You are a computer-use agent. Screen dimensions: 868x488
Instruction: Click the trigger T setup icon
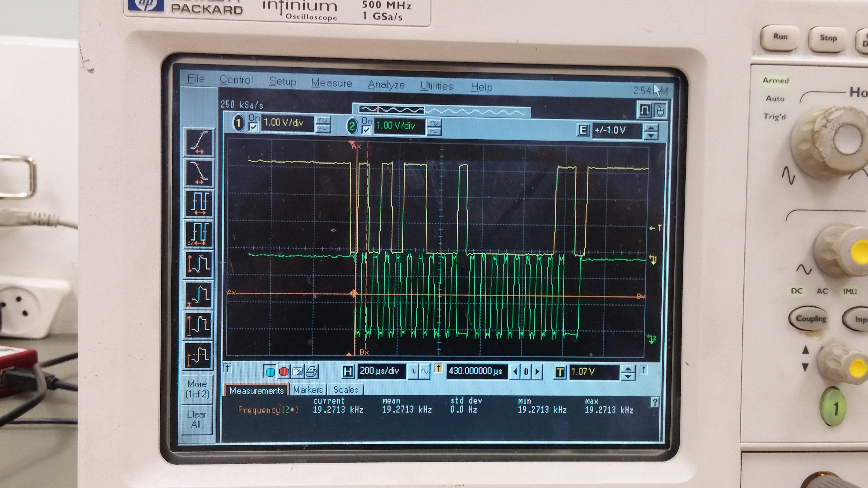pos(560,372)
